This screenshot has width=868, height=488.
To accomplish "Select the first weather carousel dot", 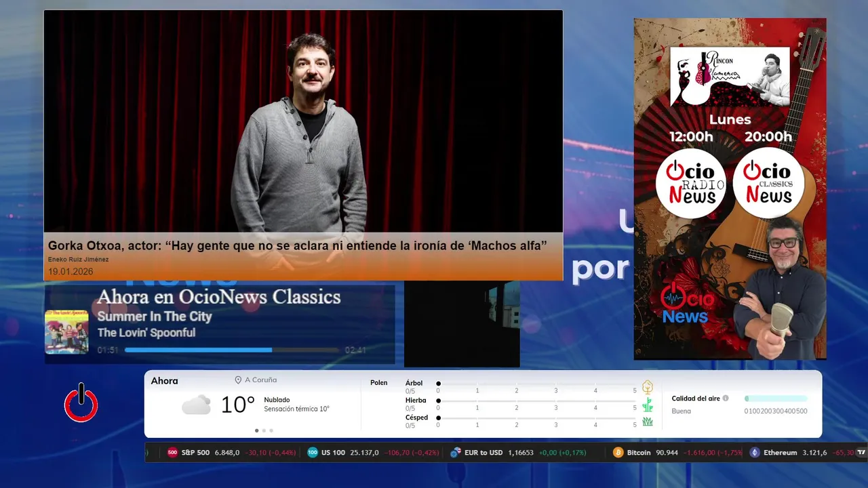I will click(256, 430).
